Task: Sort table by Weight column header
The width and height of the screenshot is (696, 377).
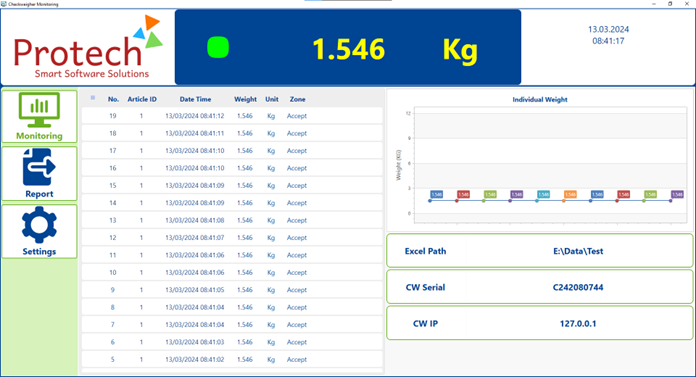Action: tap(245, 99)
